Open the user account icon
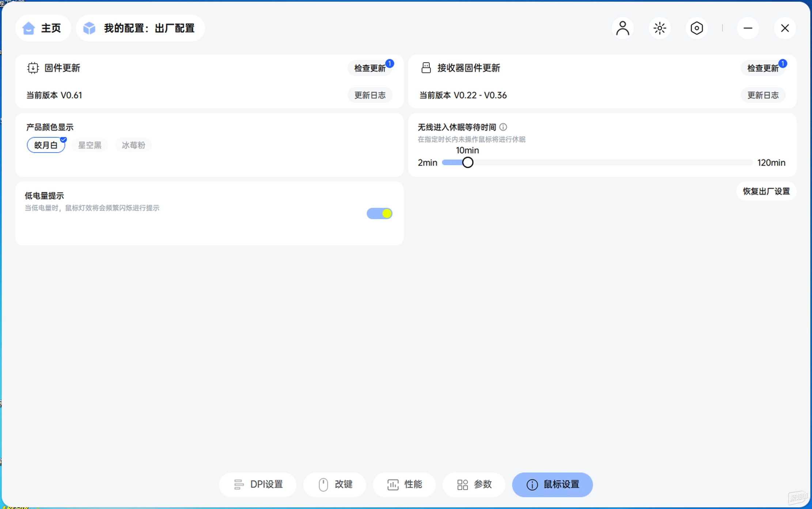812x509 pixels. click(622, 28)
